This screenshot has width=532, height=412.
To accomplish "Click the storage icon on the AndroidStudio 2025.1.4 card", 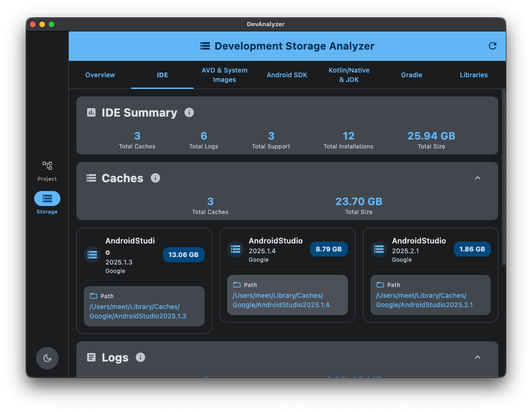I will (x=236, y=249).
